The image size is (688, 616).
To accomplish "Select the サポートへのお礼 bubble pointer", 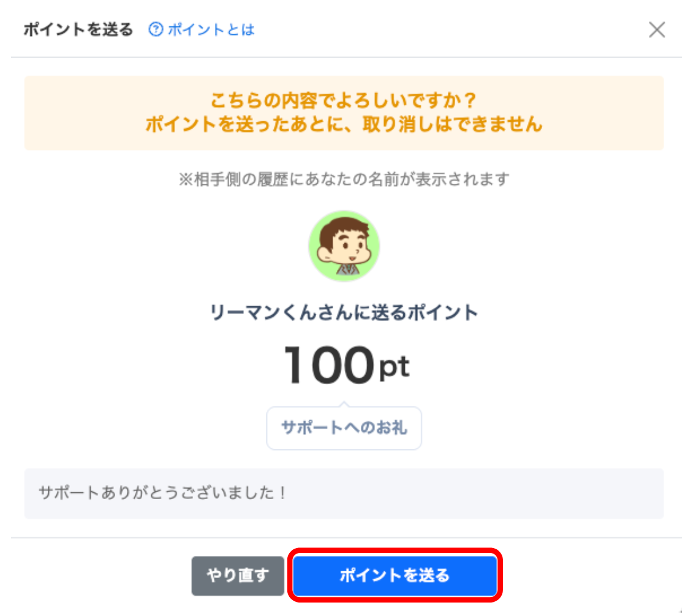I will pos(344,405).
